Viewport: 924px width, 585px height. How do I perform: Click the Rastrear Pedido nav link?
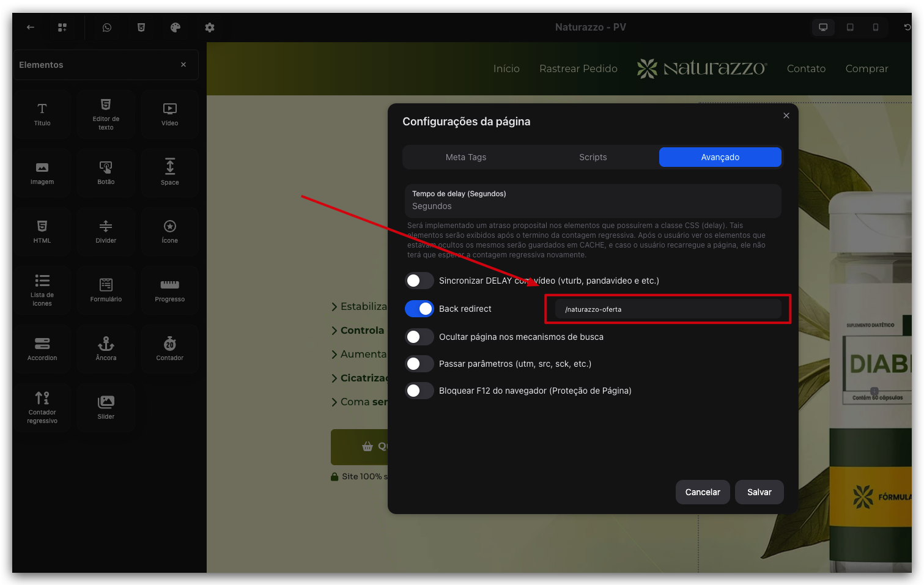pyautogui.click(x=578, y=69)
